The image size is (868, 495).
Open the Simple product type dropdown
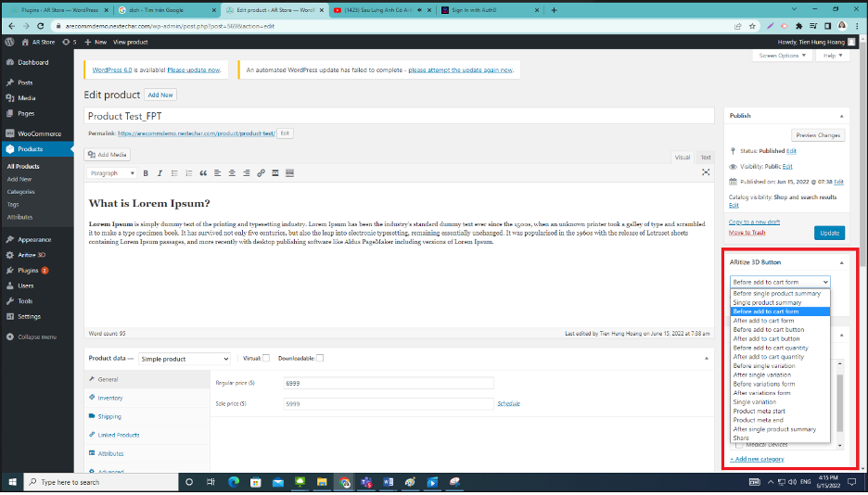pos(185,360)
